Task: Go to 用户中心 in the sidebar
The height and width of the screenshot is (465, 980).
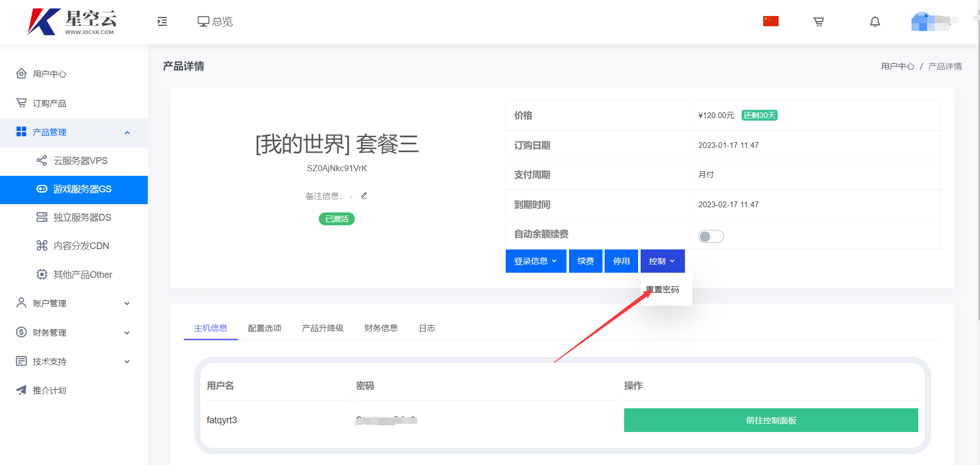Action: pos(49,74)
